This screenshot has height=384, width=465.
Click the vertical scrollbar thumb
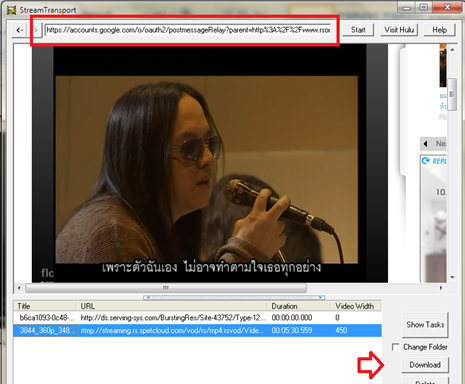452,94
